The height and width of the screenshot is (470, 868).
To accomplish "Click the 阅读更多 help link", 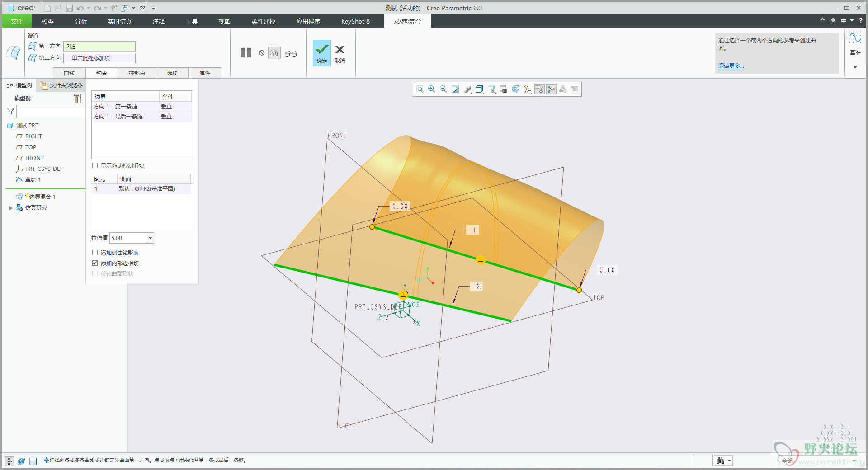I will tap(731, 66).
